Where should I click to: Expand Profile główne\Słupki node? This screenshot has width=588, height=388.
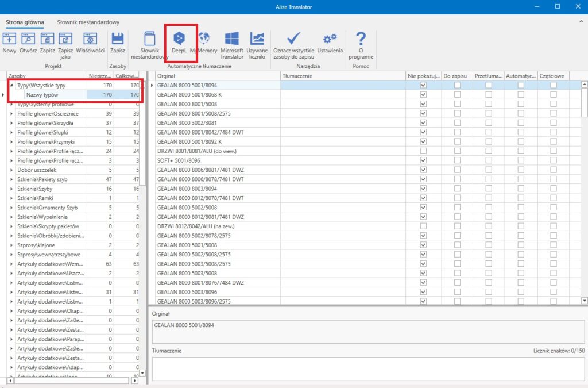[11, 132]
